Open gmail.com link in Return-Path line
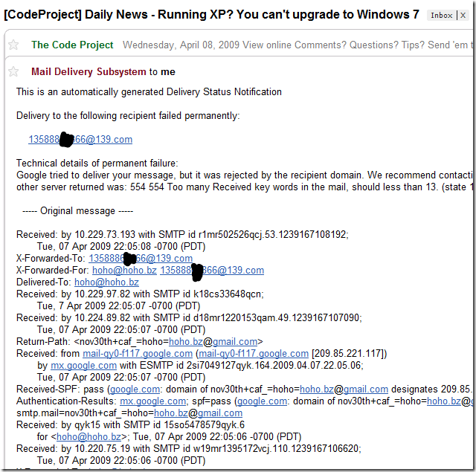This screenshot has height=472, width=476. [x=235, y=341]
